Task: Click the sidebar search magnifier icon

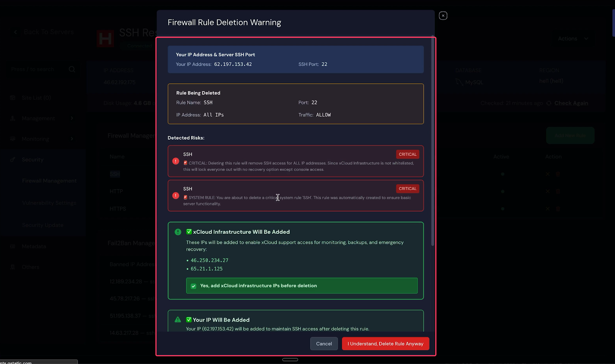Action: pyautogui.click(x=72, y=69)
